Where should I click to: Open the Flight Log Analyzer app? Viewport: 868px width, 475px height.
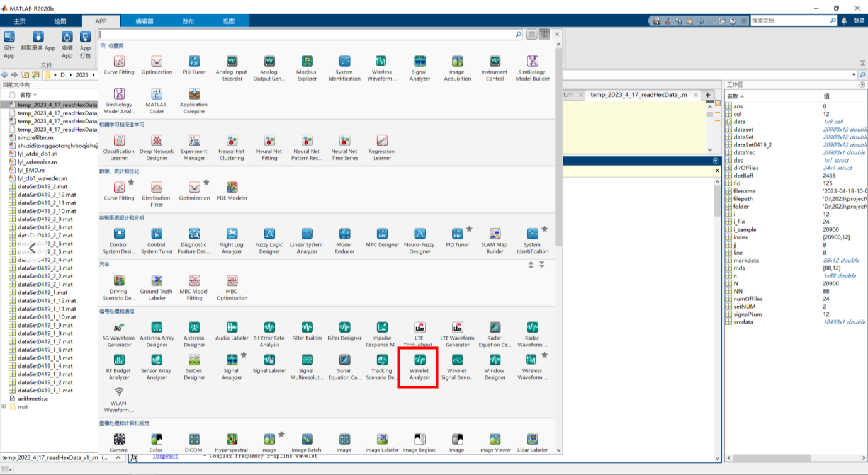(x=232, y=241)
